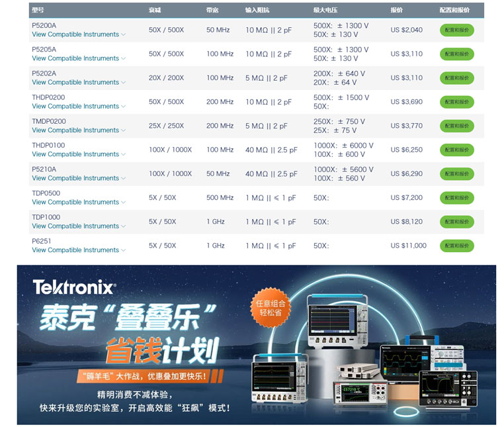Click the price US $3,770

pos(407,126)
